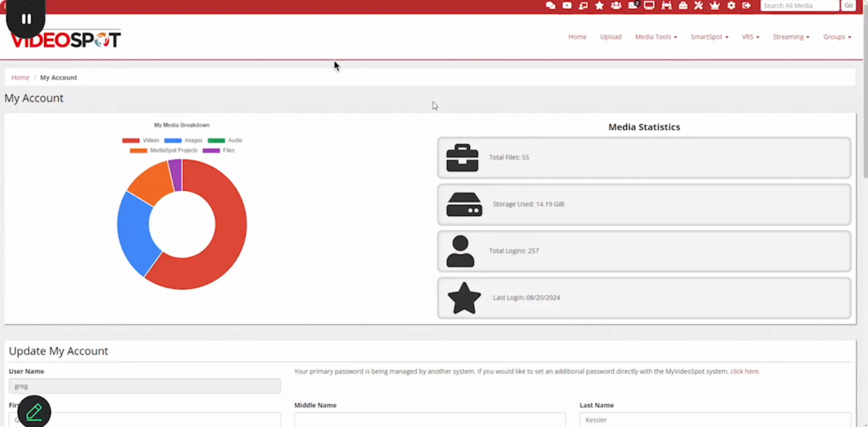Viewport: 868px width, 427px height.
Task: Click the Go search button
Action: [848, 5]
